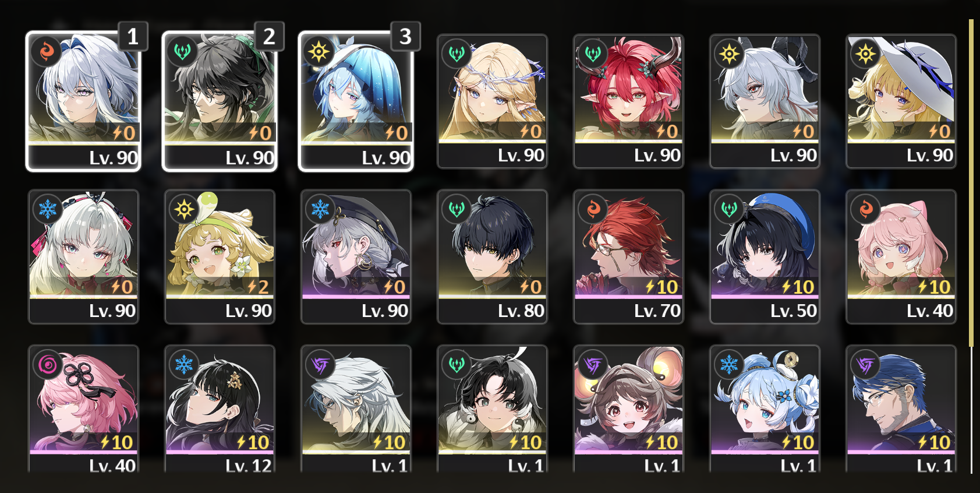Screen dimensions: 980x493
Task: Click the team slot number 3 badge
Action: (405, 37)
